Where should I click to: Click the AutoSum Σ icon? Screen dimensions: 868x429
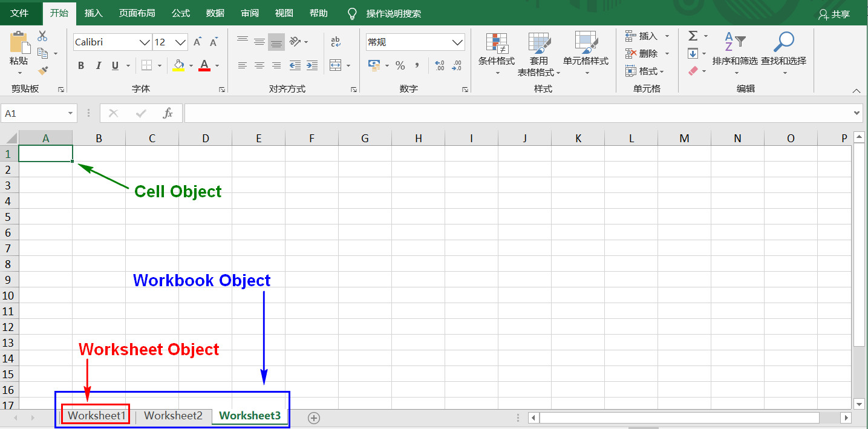pyautogui.click(x=691, y=36)
